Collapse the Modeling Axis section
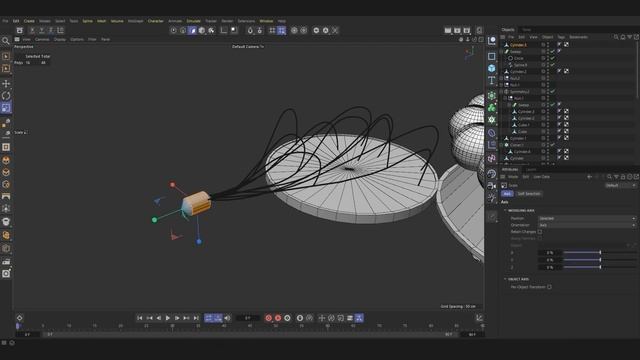 pos(505,211)
